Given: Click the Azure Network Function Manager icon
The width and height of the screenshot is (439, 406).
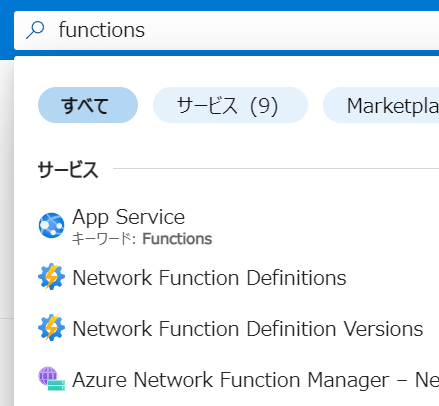Looking at the screenshot, I should [x=51, y=379].
